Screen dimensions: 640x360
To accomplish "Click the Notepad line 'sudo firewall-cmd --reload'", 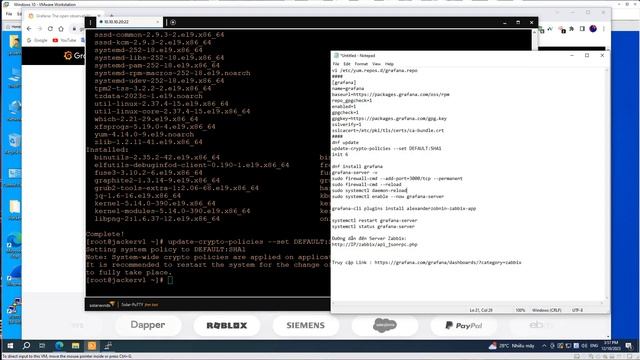I will pyautogui.click(x=367, y=184).
